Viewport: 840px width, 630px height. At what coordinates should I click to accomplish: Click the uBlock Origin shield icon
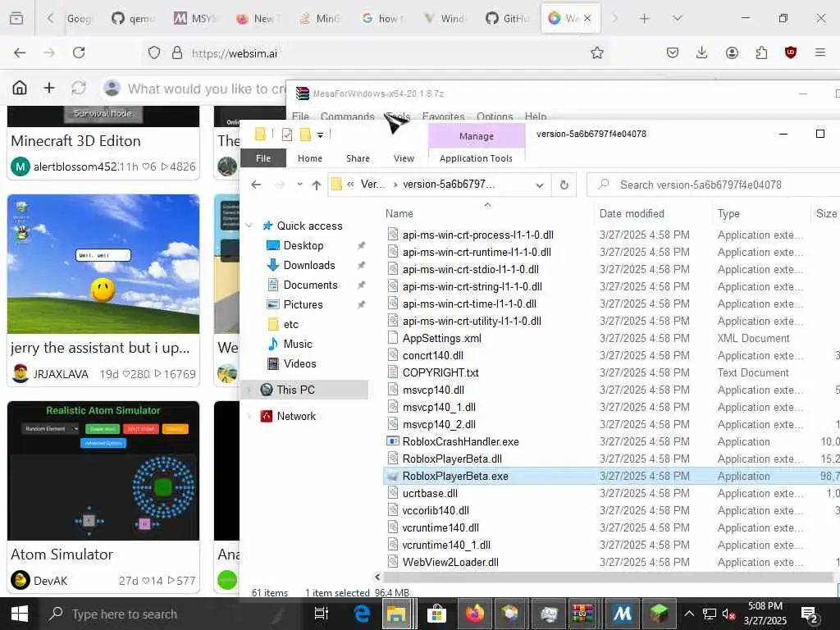(791, 52)
